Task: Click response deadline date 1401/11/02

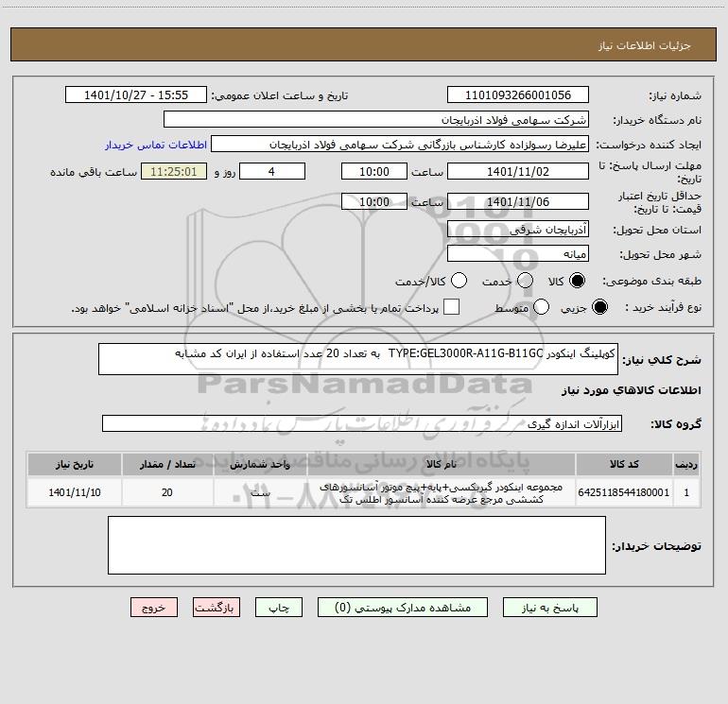Action: pos(518,171)
